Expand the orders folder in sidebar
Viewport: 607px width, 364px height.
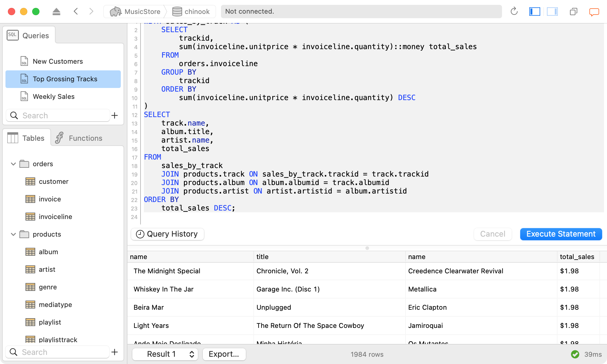click(12, 163)
